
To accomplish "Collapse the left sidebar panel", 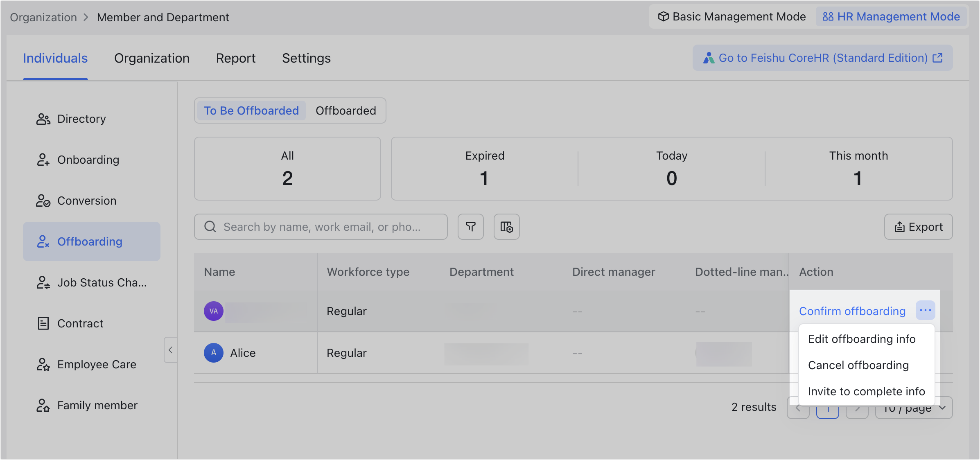I will point(171,350).
